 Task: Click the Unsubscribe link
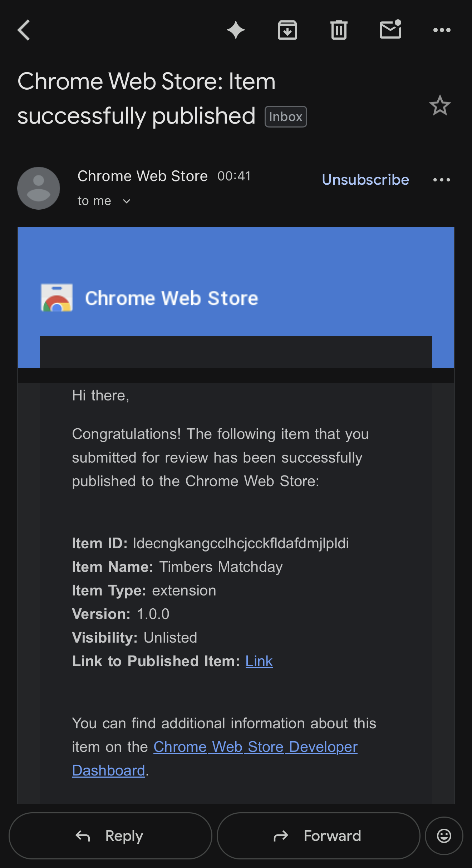click(365, 180)
